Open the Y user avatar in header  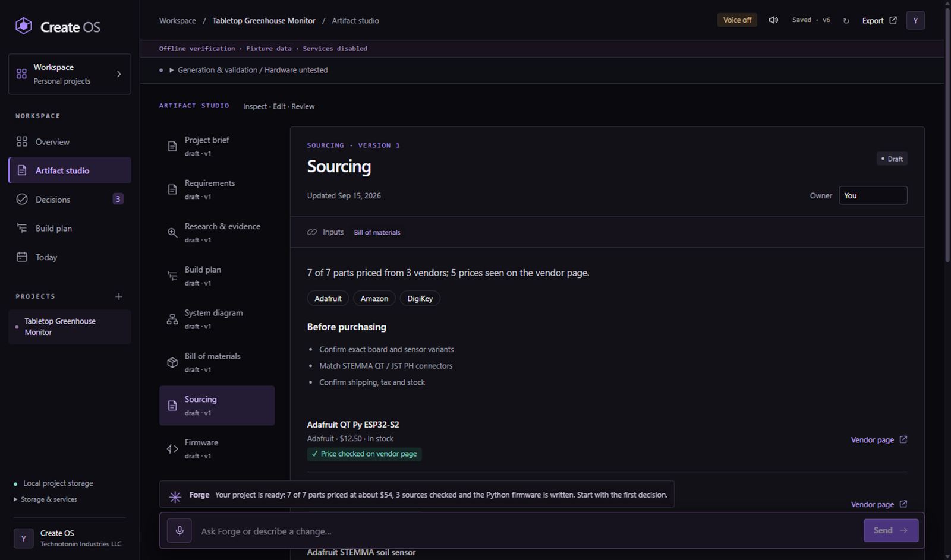(915, 20)
